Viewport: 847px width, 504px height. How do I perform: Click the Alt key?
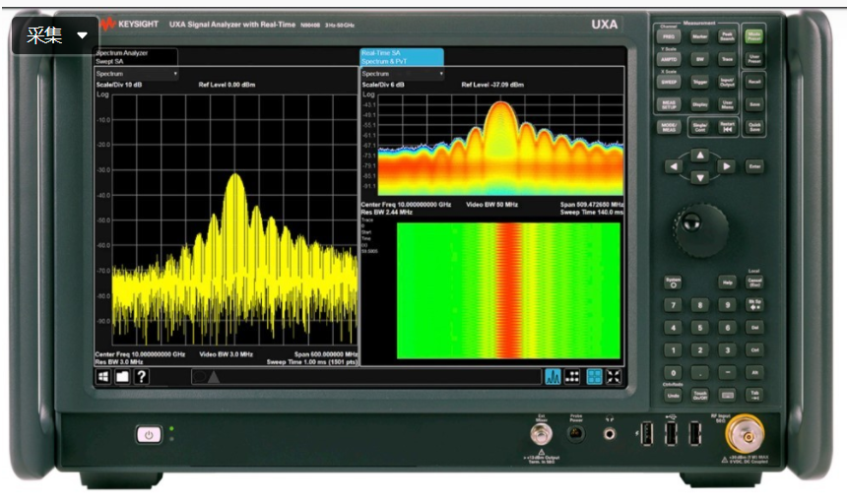coord(754,373)
